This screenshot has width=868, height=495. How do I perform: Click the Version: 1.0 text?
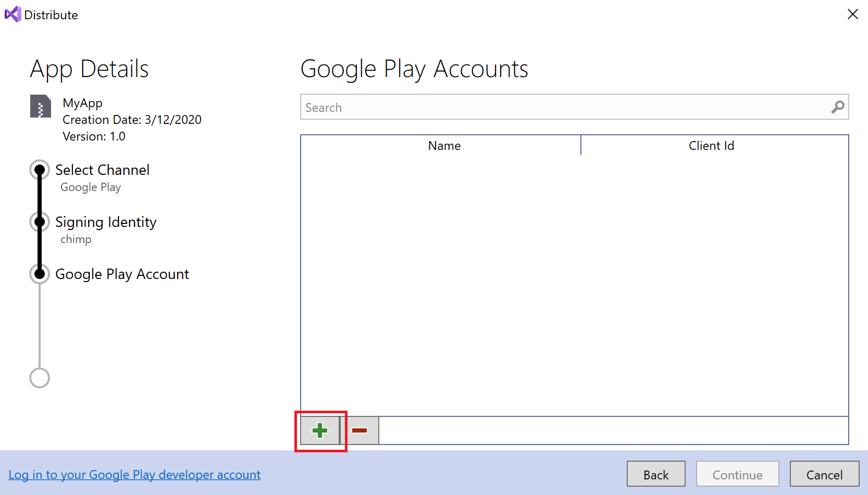click(x=94, y=136)
